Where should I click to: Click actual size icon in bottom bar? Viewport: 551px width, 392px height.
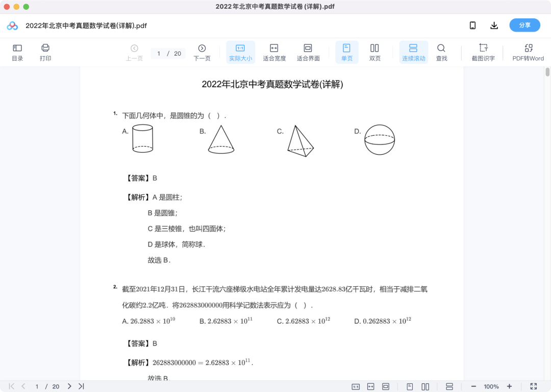[356, 387]
